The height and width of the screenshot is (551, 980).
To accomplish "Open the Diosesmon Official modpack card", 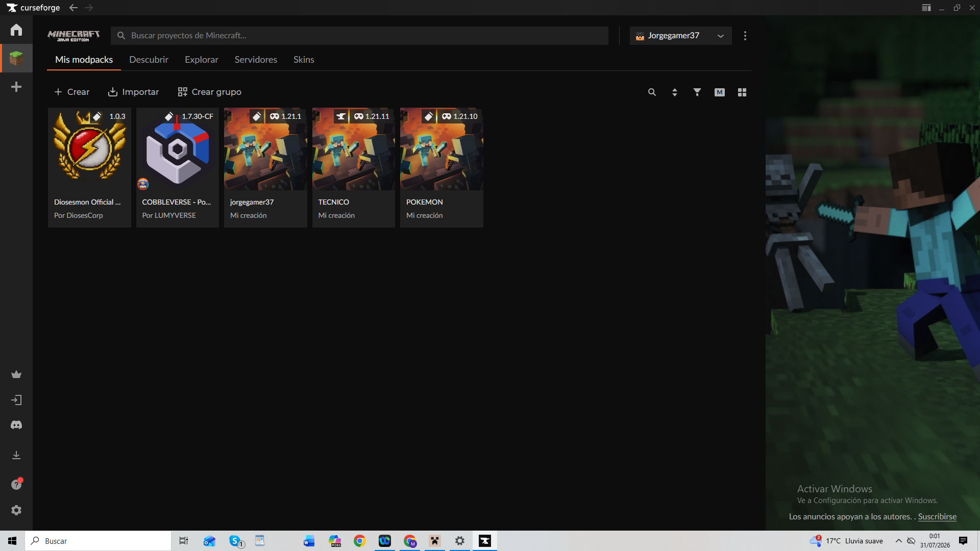I will coord(89,167).
